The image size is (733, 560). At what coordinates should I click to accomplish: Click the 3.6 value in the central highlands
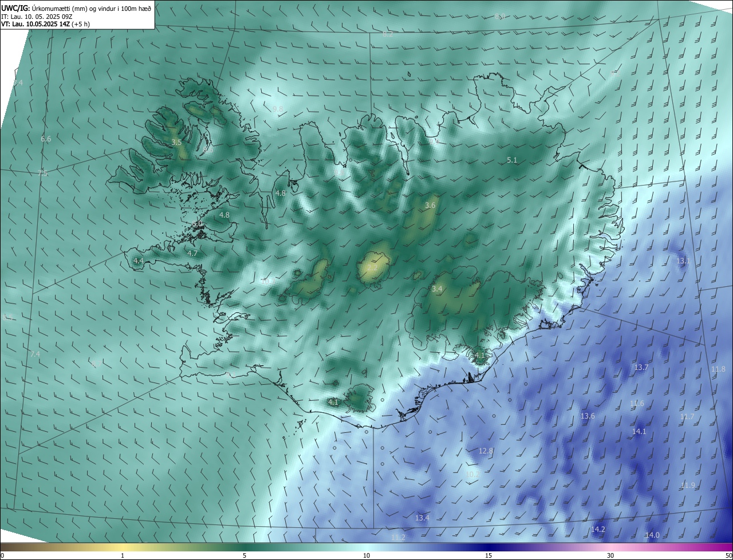pyautogui.click(x=430, y=205)
